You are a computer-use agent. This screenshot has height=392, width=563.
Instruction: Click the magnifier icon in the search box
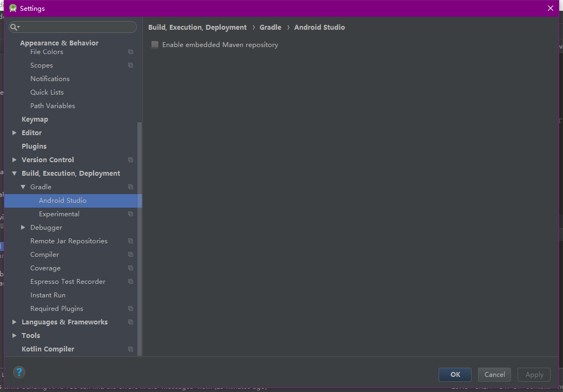(x=15, y=27)
